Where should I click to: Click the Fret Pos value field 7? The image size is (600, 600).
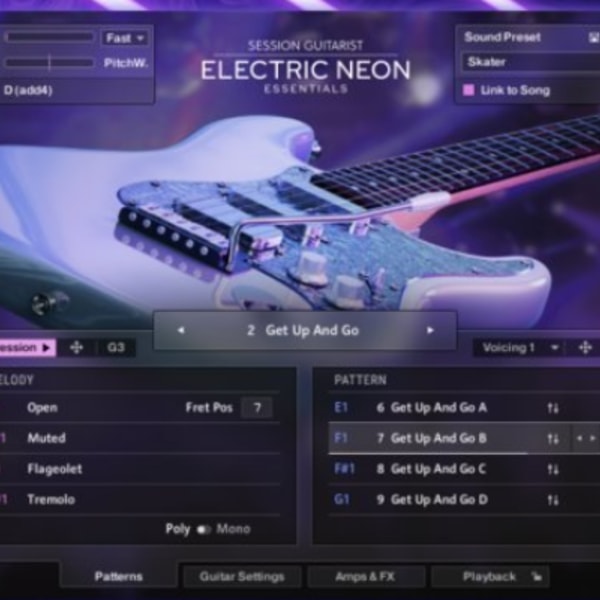point(257,408)
